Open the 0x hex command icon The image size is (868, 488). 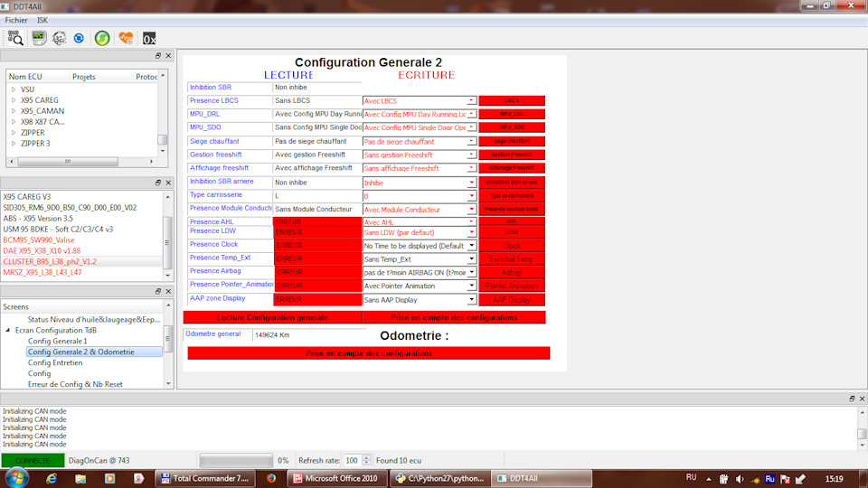[x=149, y=38]
